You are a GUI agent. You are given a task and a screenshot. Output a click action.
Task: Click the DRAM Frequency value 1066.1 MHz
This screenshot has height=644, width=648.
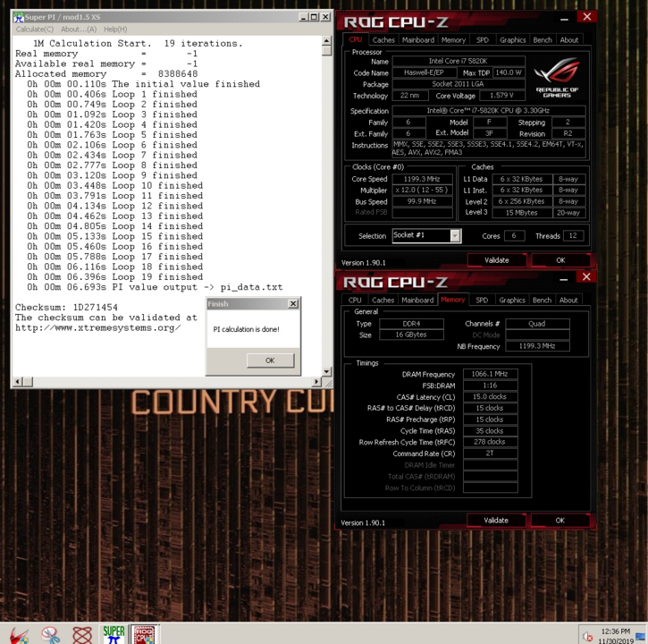[x=490, y=374]
